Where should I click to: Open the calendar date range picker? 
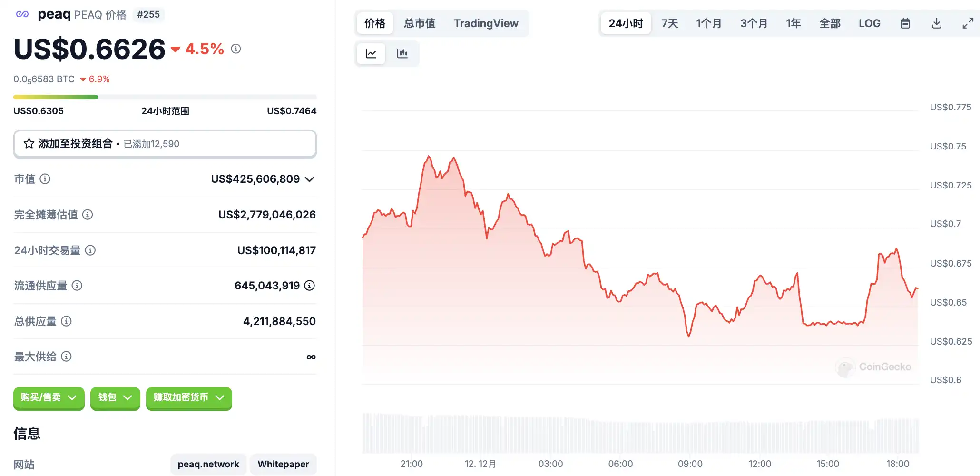pos(905,23)
